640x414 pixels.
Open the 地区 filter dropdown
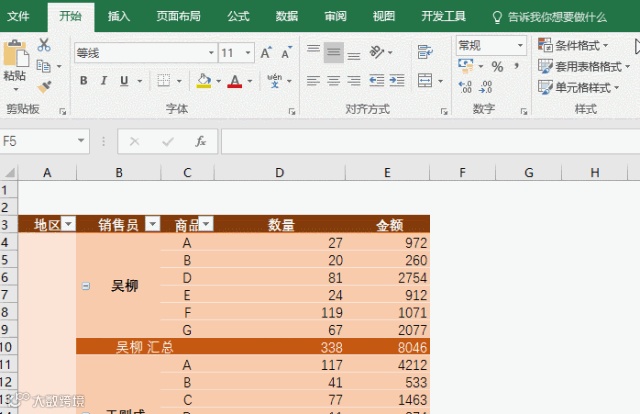[69, 224]
